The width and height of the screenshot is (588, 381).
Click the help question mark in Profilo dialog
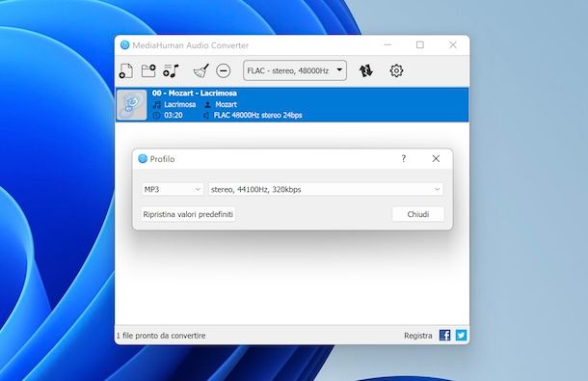[x=404, y=158]
